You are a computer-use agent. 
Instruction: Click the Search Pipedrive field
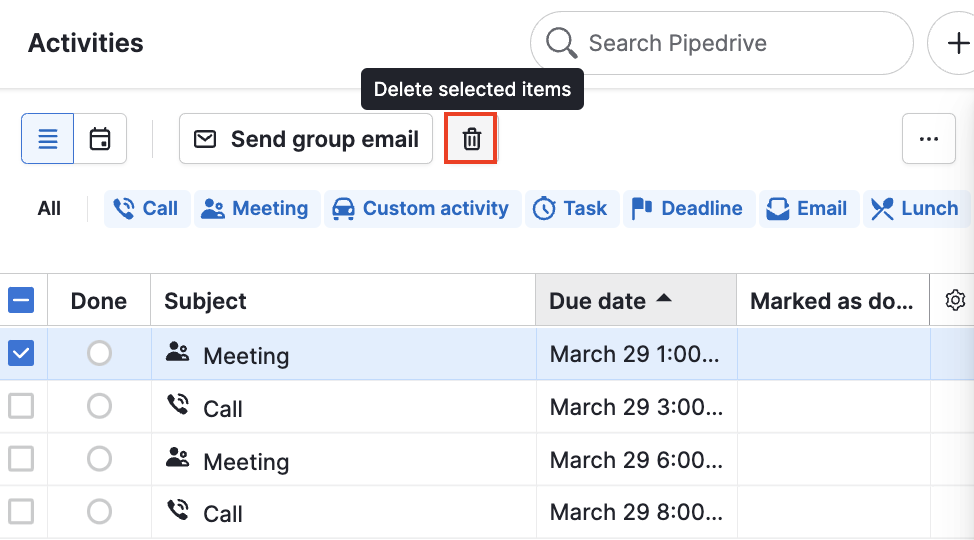720,43
